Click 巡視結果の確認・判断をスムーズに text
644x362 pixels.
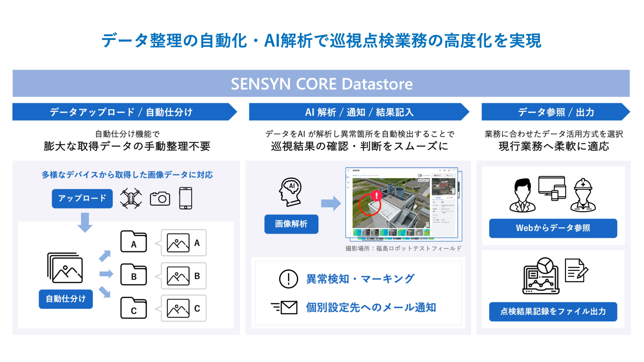click(x=359, y=146)
